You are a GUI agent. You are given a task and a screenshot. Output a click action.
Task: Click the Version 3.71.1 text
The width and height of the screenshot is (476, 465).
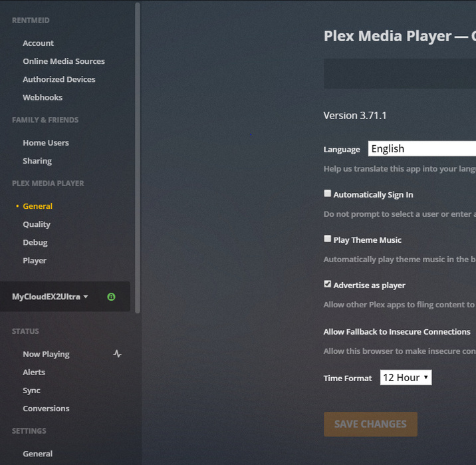coord(355,115)
